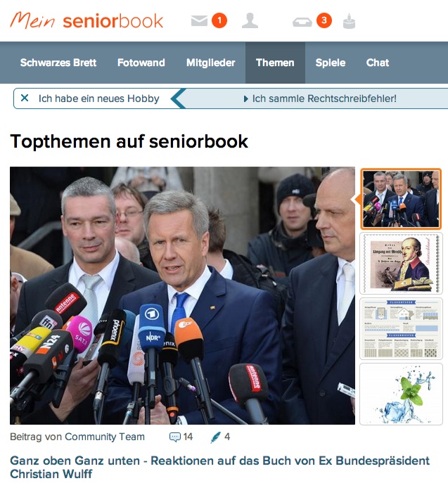Close the 'Ich habe ein neues Hobby' banner
The image size is (448, 483).
pos(25,98)
